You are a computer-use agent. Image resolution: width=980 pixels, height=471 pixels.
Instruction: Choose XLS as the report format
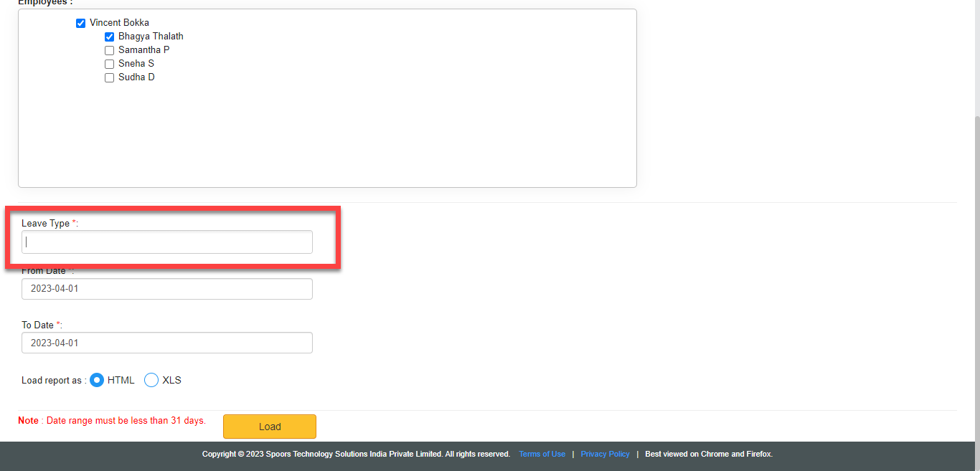click(x=151, y=380)
